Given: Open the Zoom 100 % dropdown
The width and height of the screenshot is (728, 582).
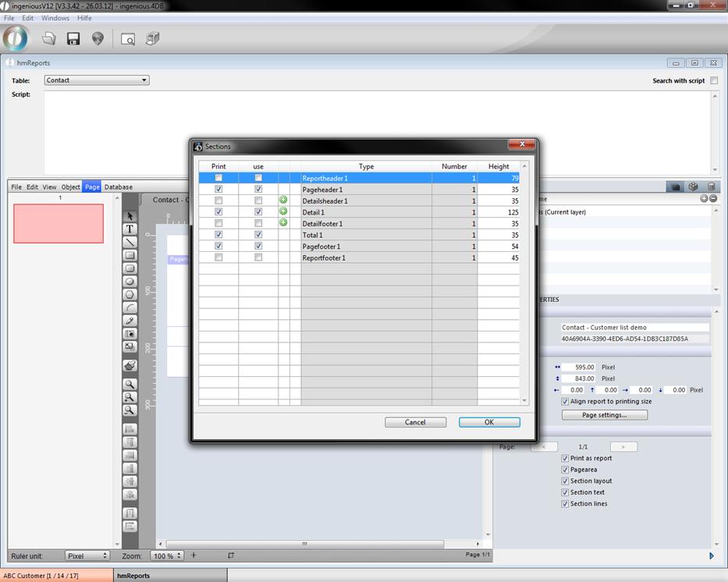Looking at the screenshot, I should [x=166, y=555].
